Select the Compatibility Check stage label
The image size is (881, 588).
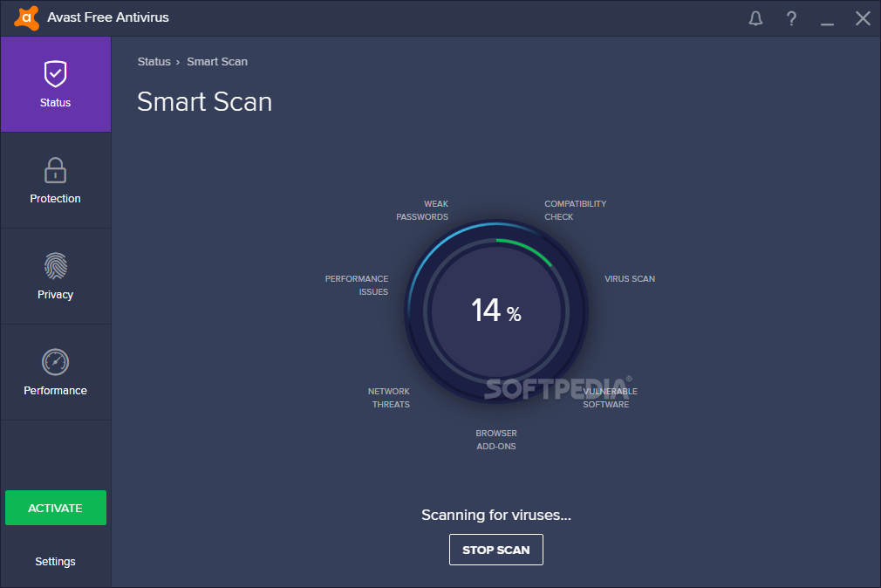coord(575,210)
